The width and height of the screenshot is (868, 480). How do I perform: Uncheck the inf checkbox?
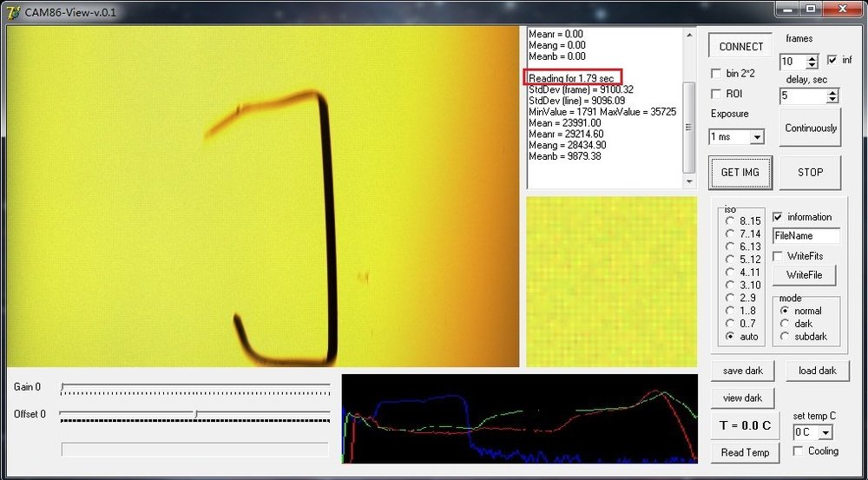[x=832, y=60]
